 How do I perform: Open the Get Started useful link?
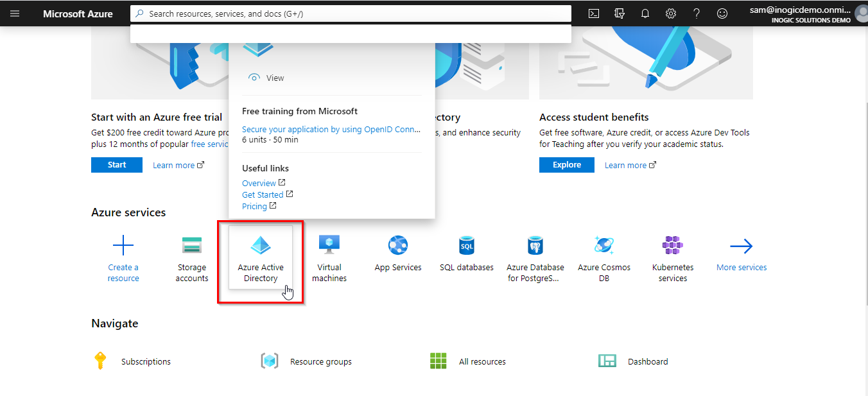click(x=267, y=194)
